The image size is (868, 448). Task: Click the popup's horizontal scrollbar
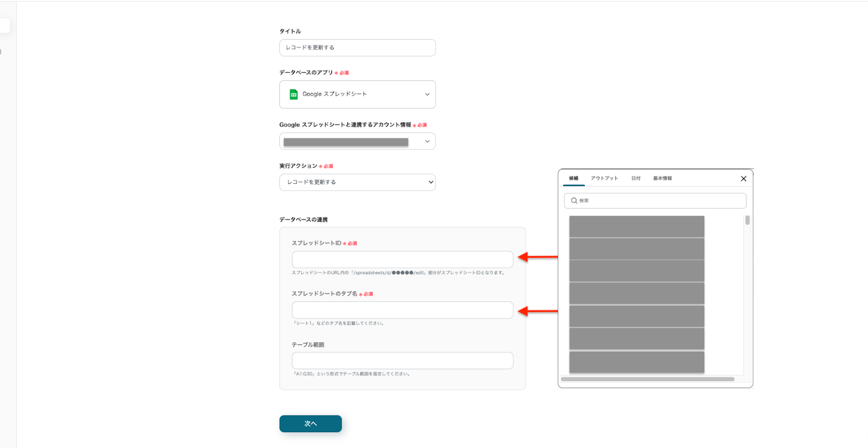[x=648, y=379]
